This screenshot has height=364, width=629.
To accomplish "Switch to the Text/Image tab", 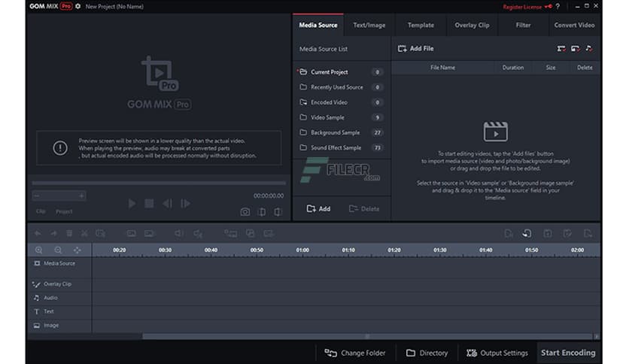I will [x=369, y=25].
